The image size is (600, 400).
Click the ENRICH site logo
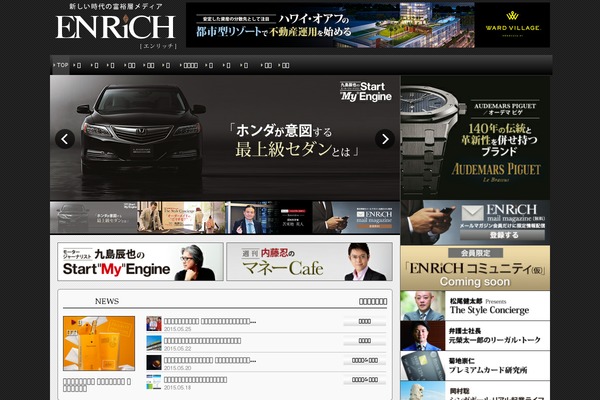pos(115,27)
